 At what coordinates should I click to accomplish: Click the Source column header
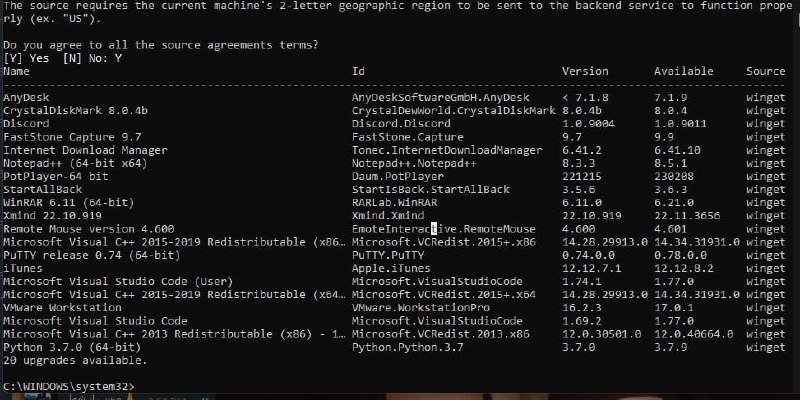[x=766, y=71]
